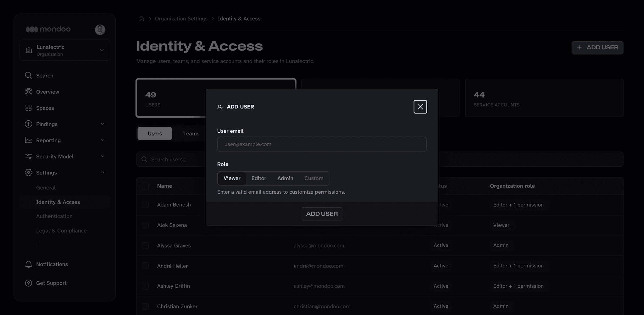Click the Search magnifier icon in sidebar
The width and height of the screenshot is (644, 315).
(x=28, y=75)
